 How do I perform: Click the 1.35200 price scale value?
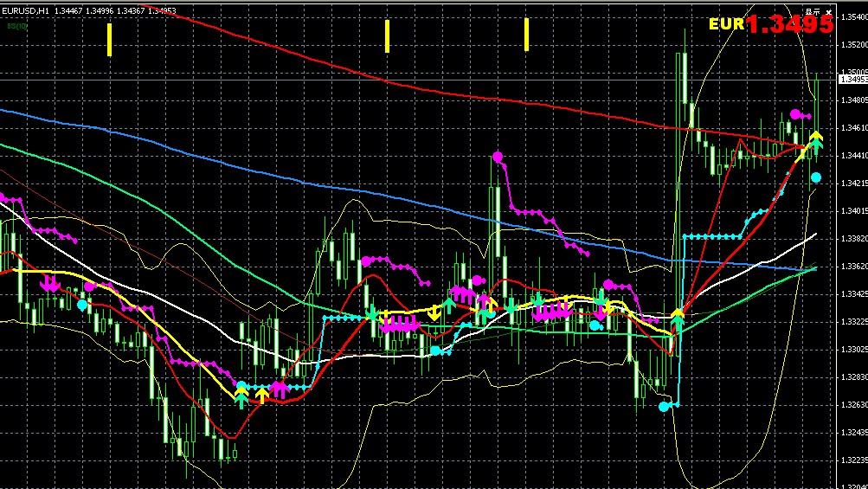tap(854, 44)
